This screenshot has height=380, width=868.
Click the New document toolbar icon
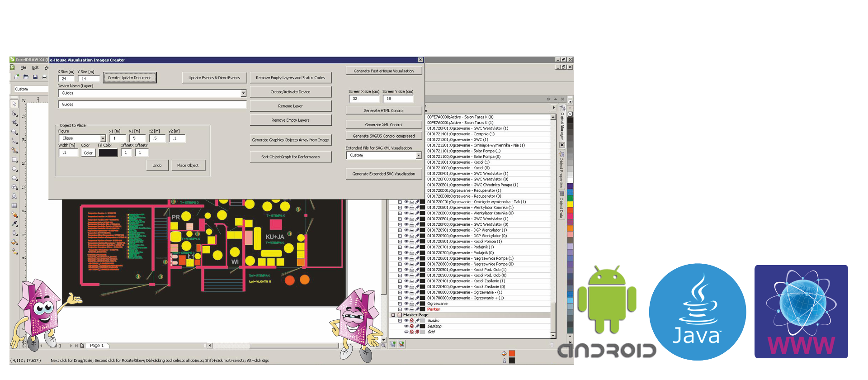point(16,77)
